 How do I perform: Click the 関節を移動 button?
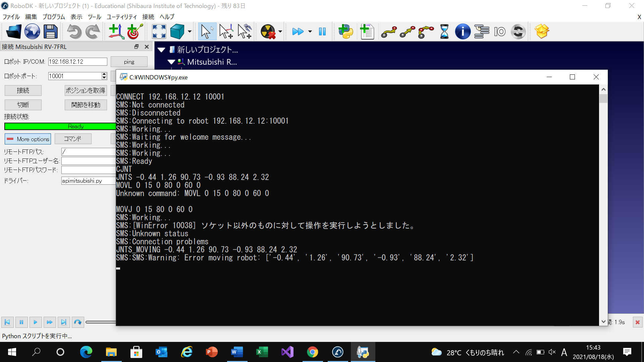click(86, 105)
